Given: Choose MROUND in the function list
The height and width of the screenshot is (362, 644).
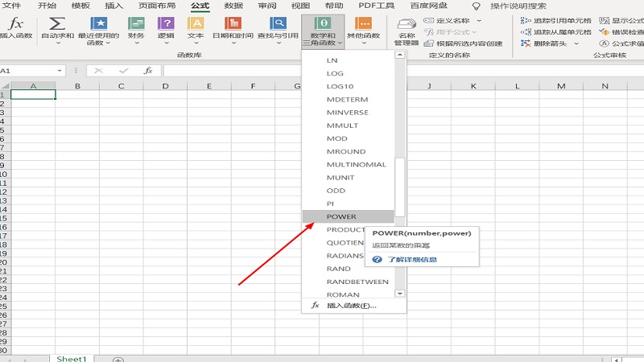Looking at the screenshot, I should pyautogui.click(x=346, y=151).
